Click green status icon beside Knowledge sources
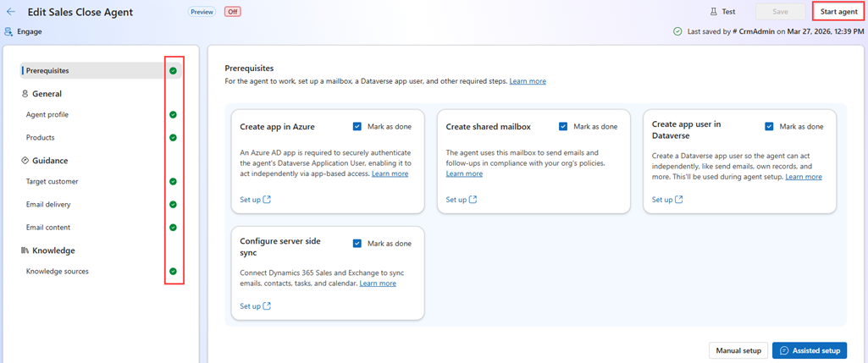This screenshot has width=868, height=363. click(173, 272)
